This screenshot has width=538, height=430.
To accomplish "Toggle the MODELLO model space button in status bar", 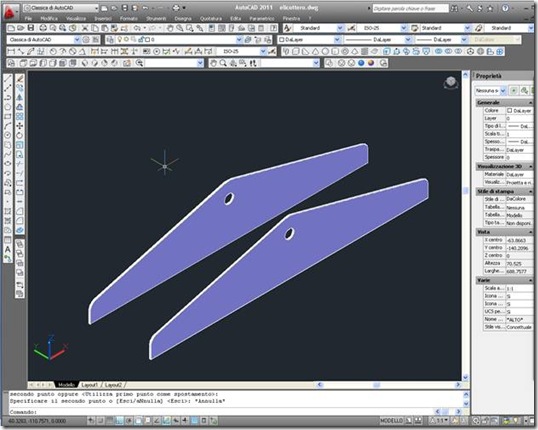I will 391,420.
